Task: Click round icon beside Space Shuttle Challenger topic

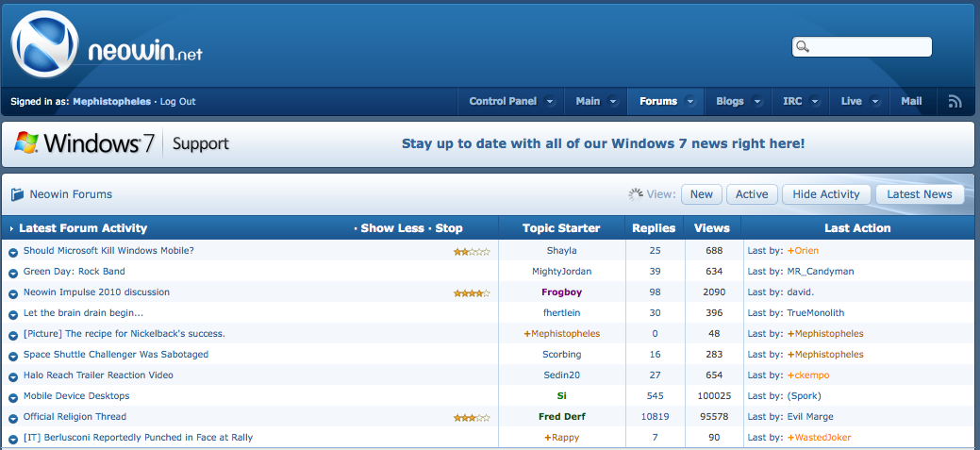Action: (13, 357)
